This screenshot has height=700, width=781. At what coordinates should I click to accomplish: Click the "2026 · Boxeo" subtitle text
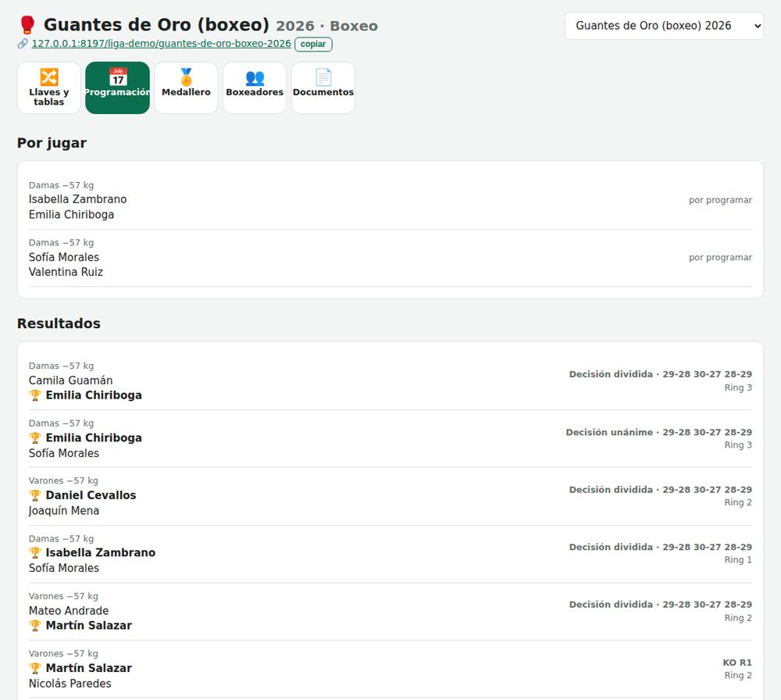coord(326,26)
